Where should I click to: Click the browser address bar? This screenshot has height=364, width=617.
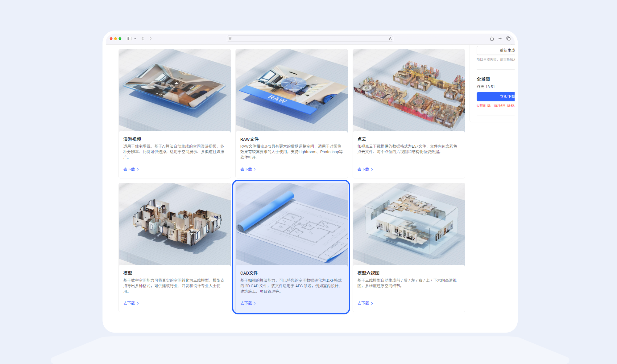click(310, 39)
